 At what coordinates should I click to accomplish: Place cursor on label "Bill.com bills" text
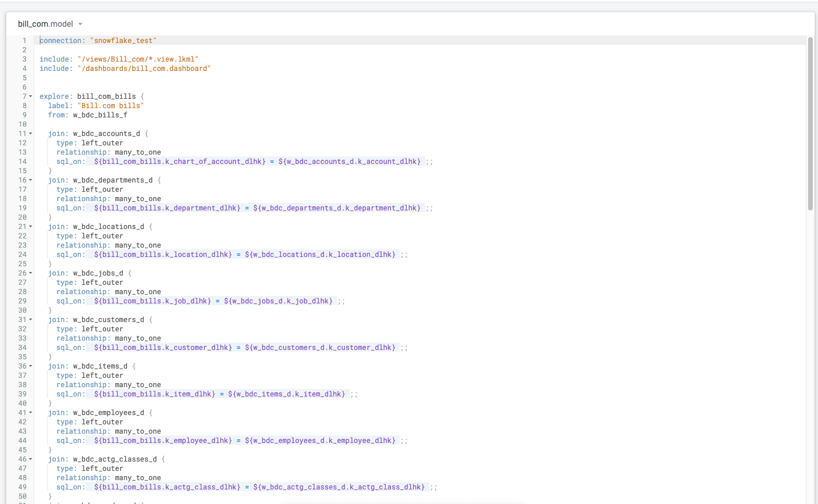tap(111, 106)
